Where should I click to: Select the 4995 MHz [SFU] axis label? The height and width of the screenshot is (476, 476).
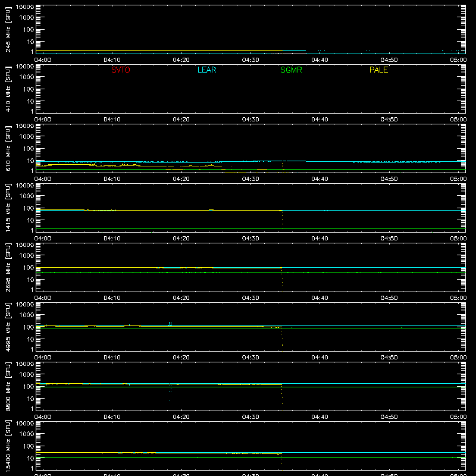pos(8,327)
